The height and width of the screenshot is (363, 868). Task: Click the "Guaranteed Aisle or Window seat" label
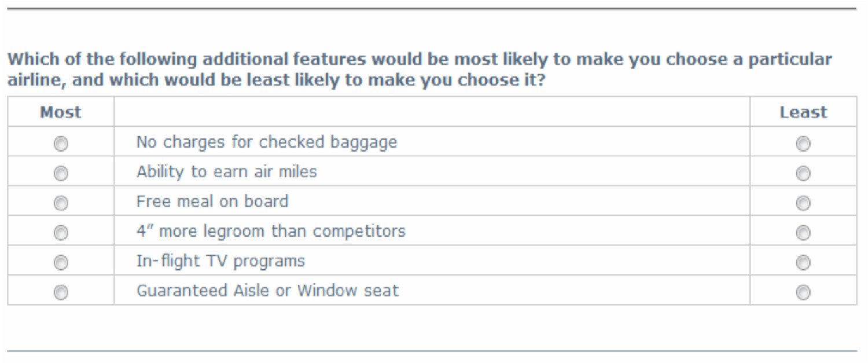[267, 290]
